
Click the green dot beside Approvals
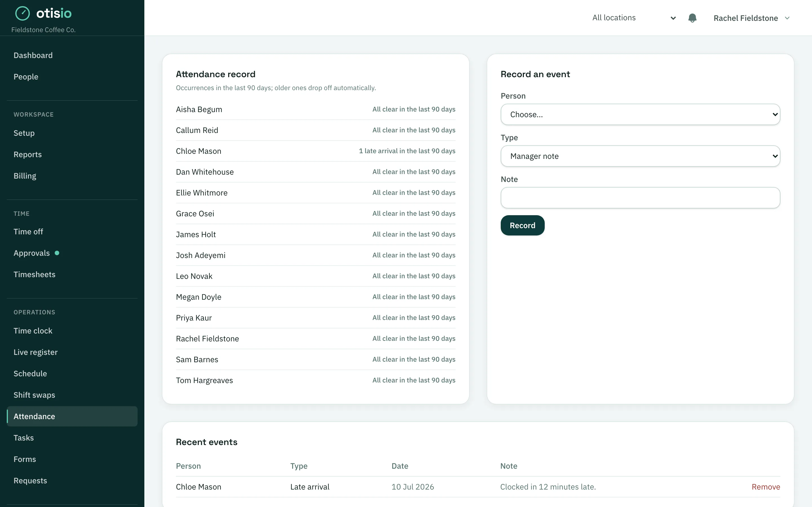pos(57,253)
